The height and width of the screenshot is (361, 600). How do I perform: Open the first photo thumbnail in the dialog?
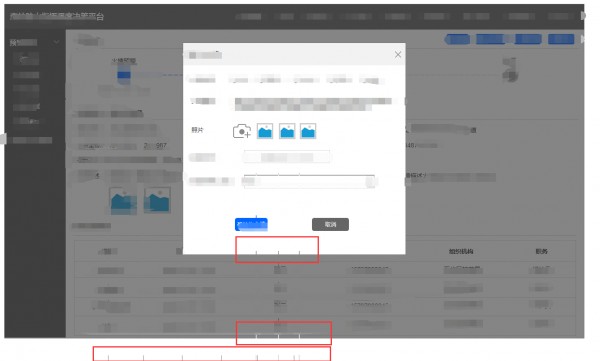point(265,131)
